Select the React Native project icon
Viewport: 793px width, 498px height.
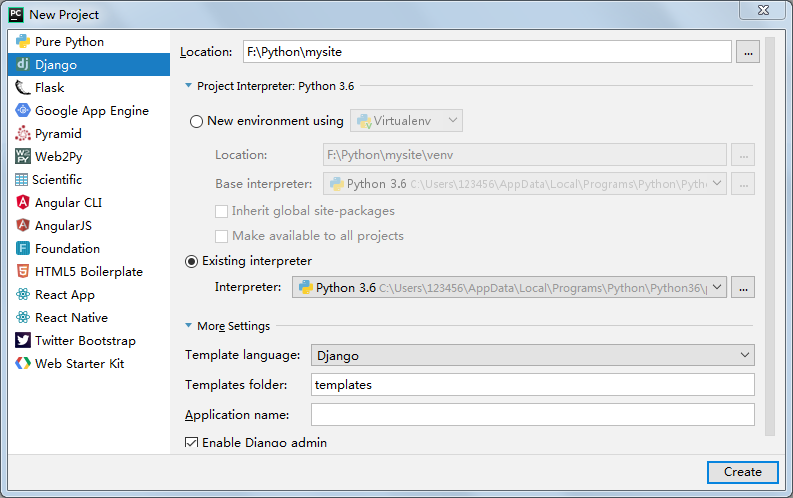(x=23, y=318)
